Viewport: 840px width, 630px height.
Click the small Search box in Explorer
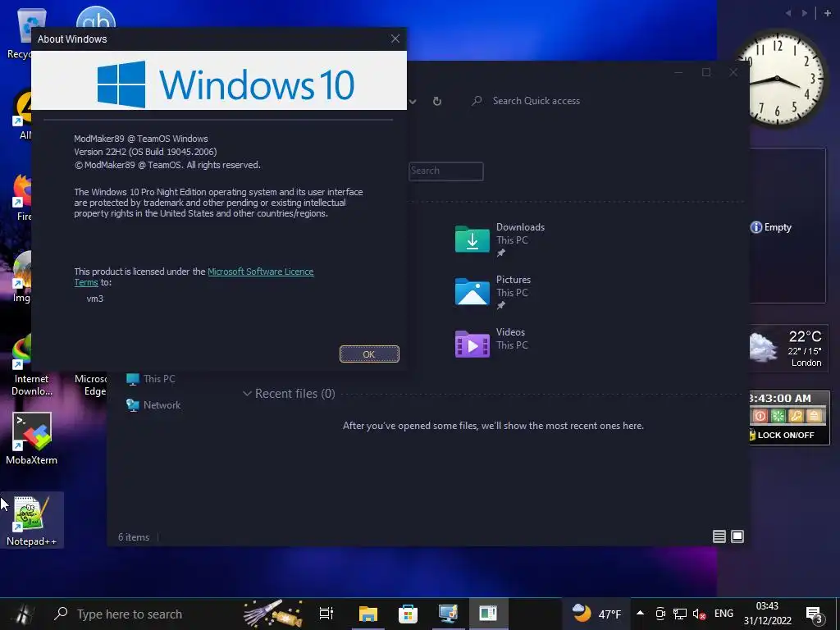click(x=445, y=171)
